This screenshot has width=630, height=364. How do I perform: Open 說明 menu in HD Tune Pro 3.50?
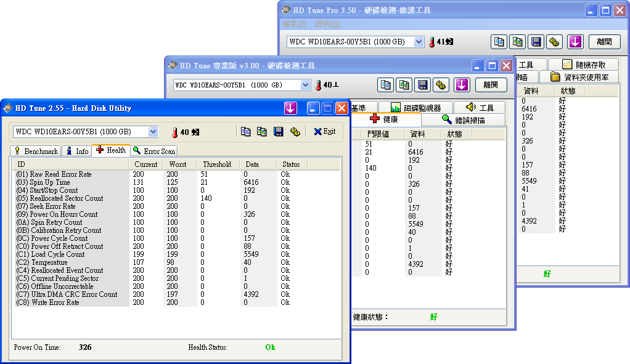pos(327,24)
